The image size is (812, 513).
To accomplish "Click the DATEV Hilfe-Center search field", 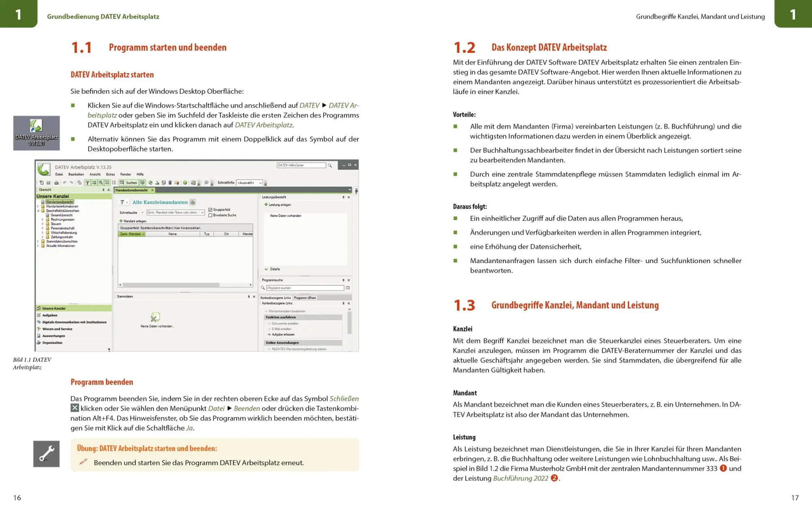I will (301, 165).
